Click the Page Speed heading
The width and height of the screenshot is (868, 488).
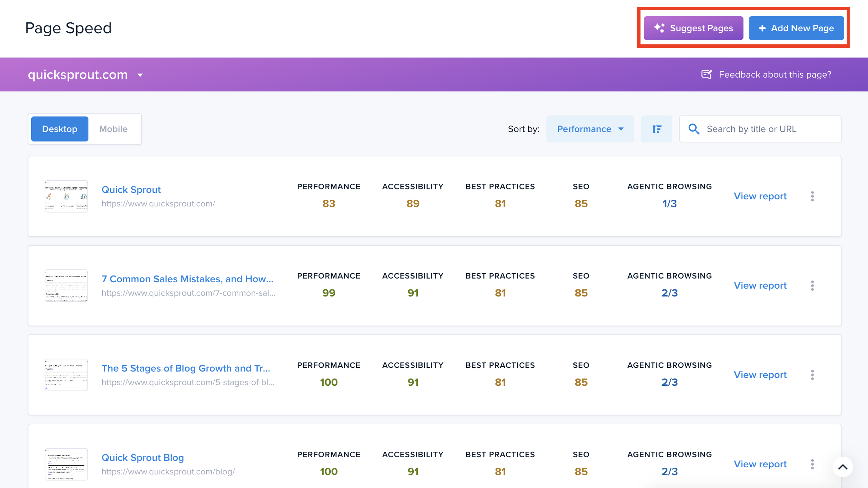(68, 28)
